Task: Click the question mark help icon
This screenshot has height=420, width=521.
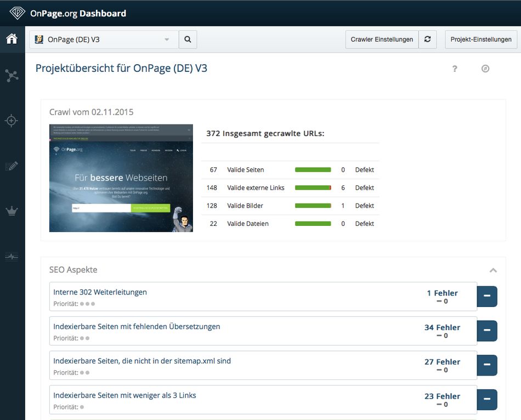Action: click(x=455, y=69)
